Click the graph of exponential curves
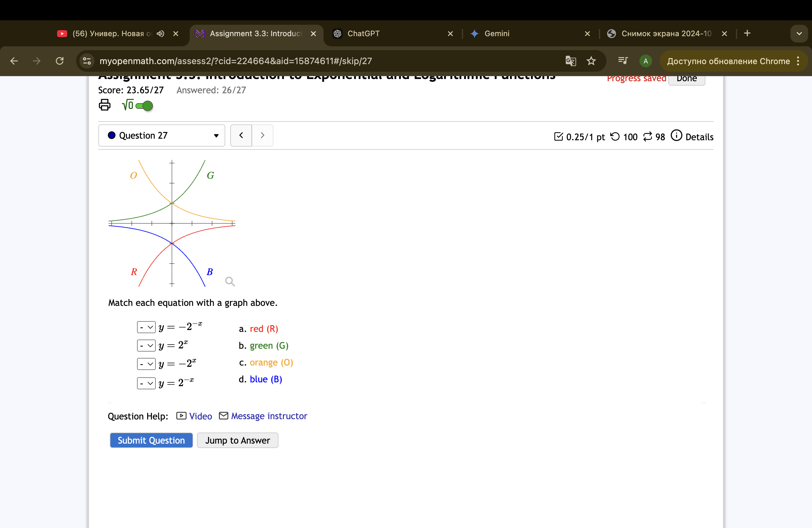This screenshot has width=812, height=528. click(x=172, y=223)
